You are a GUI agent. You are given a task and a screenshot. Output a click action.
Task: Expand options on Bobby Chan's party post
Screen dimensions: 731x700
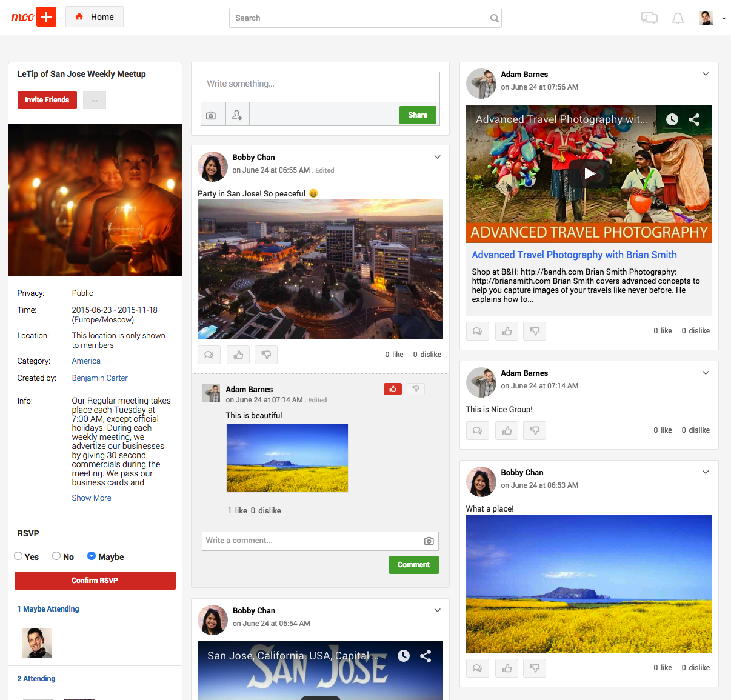438,157
